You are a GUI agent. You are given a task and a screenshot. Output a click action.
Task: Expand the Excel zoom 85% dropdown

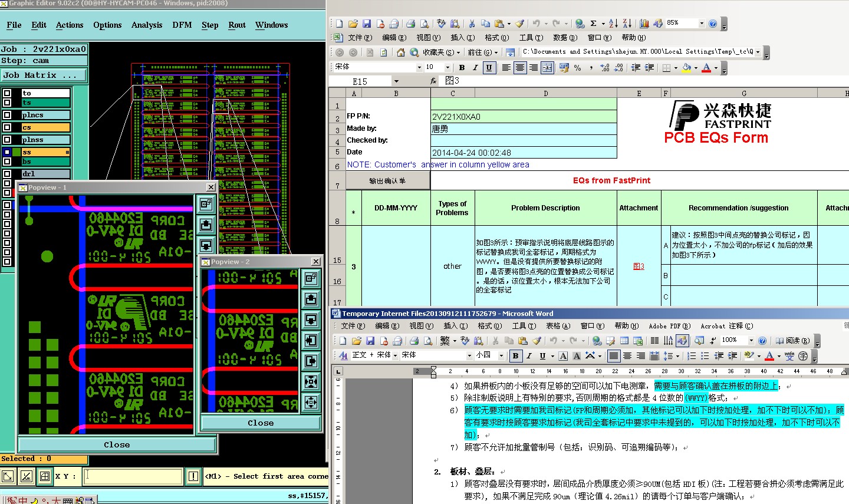(702, 24)
